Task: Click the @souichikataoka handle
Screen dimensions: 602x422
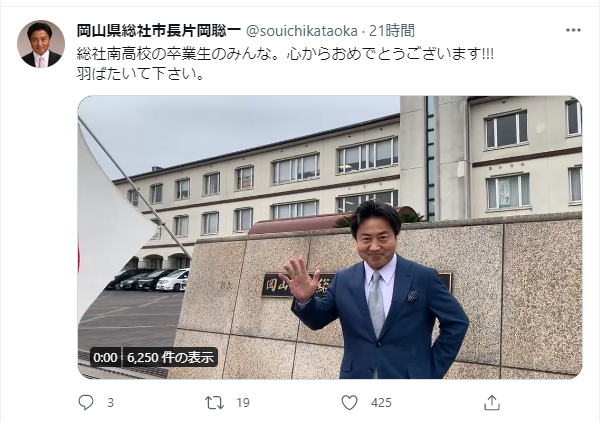Action: point(301,31)
